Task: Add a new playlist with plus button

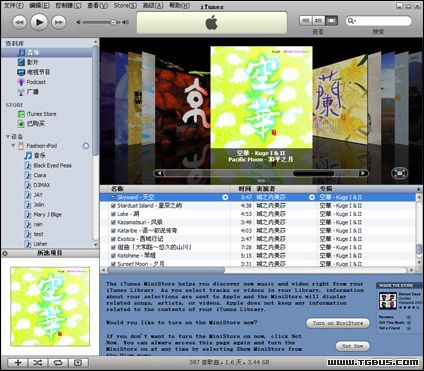Action: point(18,363)
